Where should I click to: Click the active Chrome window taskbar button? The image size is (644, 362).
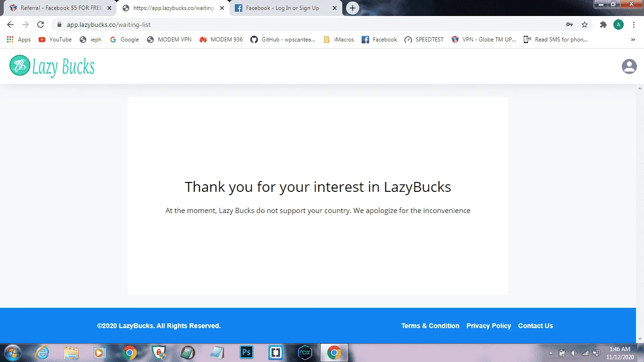pos(334,353)
